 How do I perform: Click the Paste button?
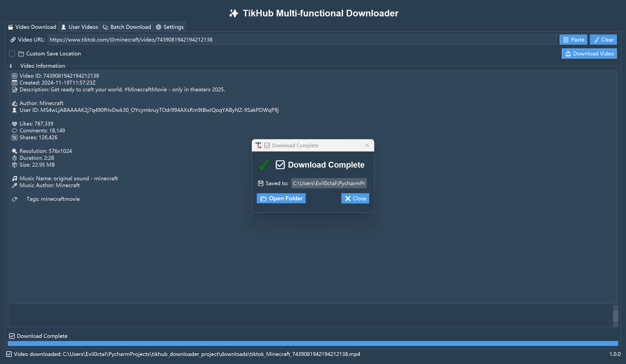tap(573, 40)
